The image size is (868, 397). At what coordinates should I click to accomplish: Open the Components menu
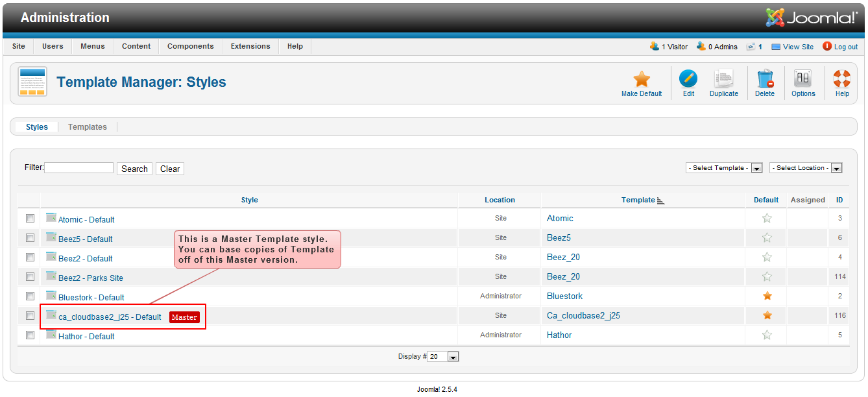[x=191, y=46]
